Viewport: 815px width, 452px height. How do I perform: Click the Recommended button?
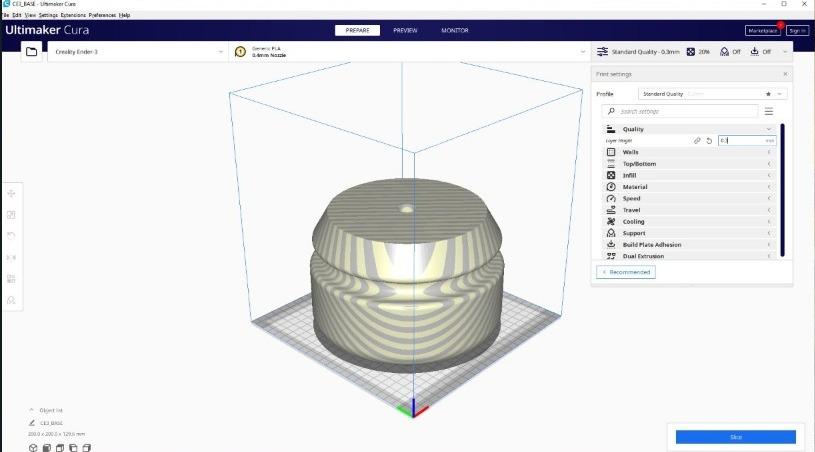coord(626,272)
